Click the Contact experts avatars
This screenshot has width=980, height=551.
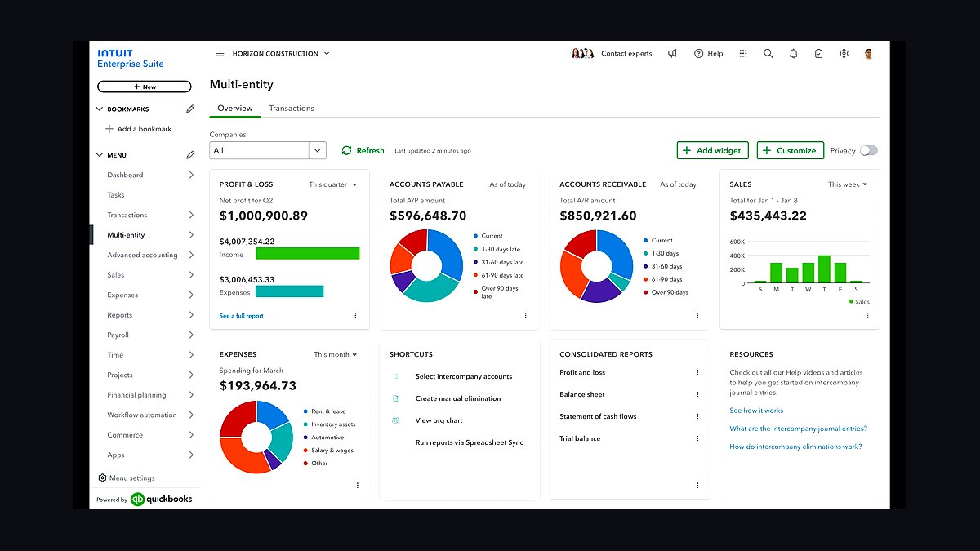(581, 54)
